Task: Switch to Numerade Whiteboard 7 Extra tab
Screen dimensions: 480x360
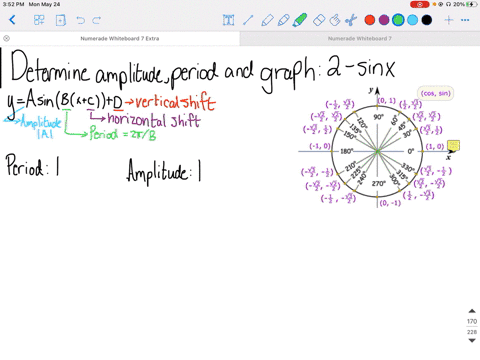Action: click(x=120, y=38)
